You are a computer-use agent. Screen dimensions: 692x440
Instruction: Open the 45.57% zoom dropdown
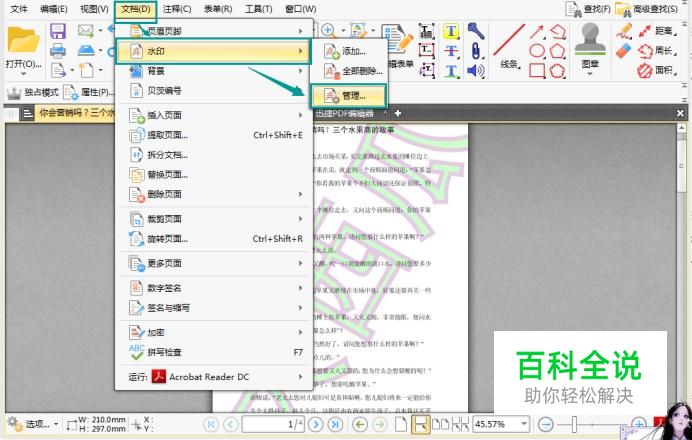point(523,425)
